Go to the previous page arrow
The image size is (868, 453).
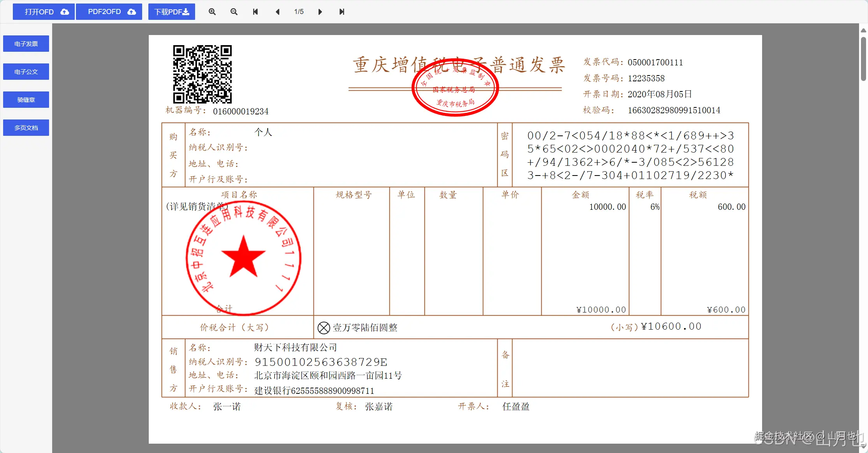point(277,12)
